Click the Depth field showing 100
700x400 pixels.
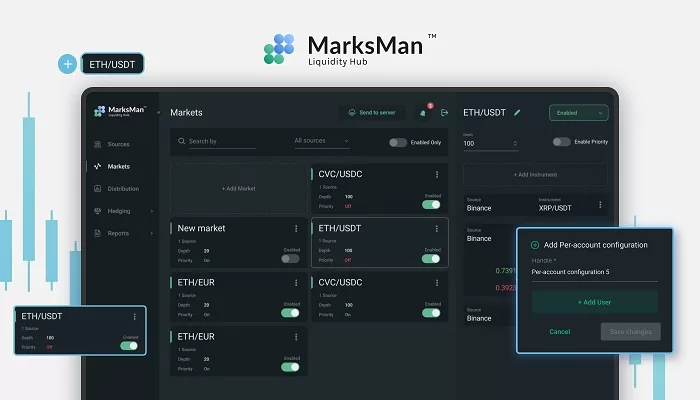(490, 143)
